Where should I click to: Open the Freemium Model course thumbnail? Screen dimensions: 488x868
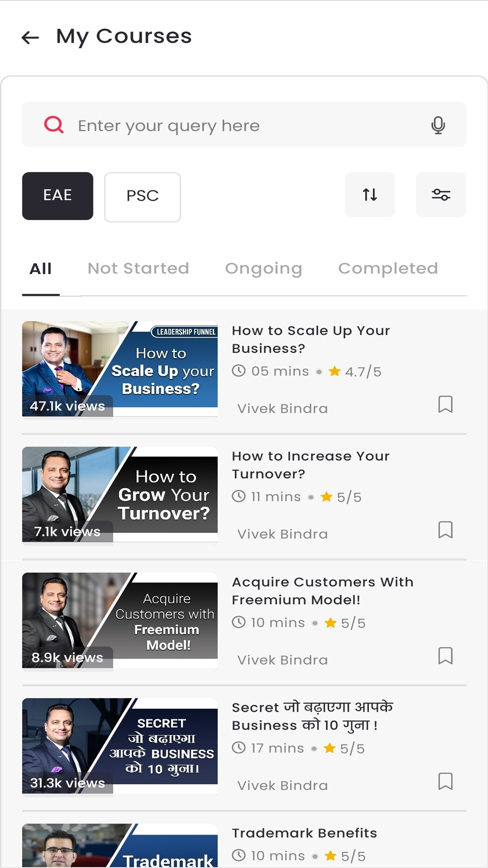click(120, 620)
